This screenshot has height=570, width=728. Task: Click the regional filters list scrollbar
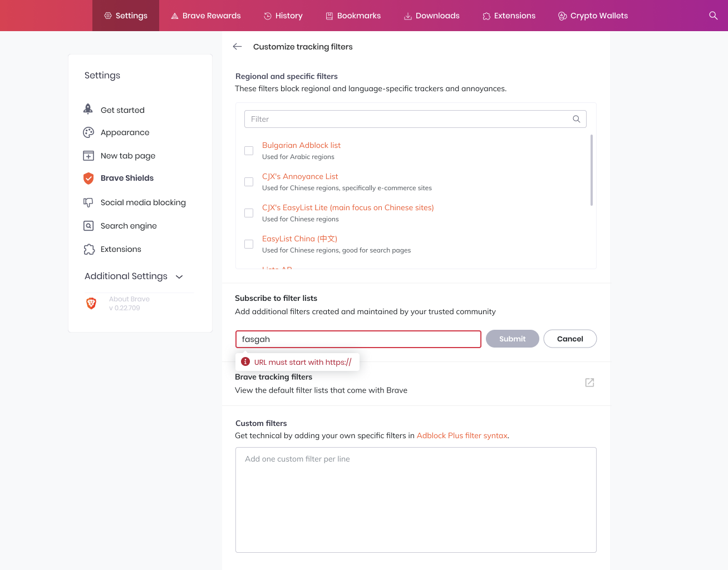point(591,170)
